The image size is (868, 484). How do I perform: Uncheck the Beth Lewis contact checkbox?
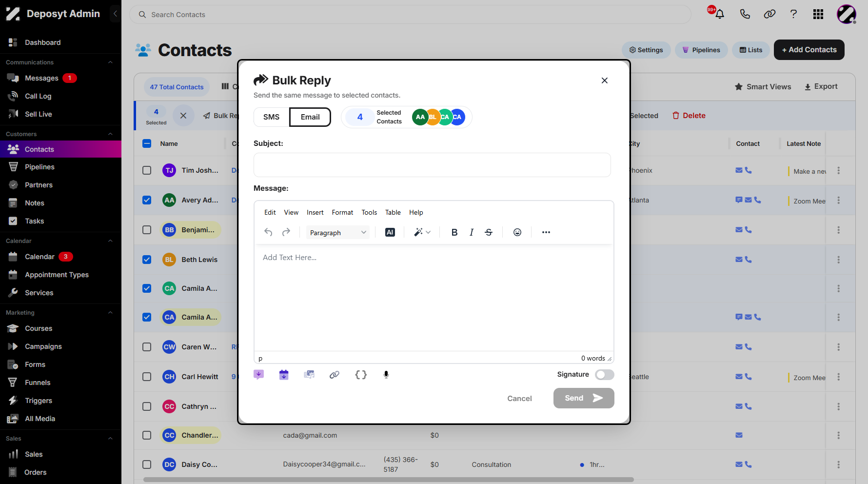pos(147,260)
